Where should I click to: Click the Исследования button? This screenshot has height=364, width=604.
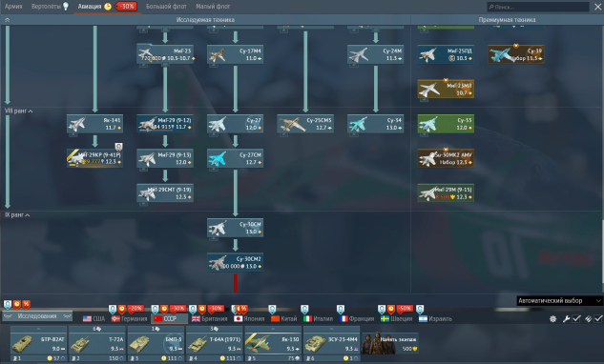[x=37, y=316]
